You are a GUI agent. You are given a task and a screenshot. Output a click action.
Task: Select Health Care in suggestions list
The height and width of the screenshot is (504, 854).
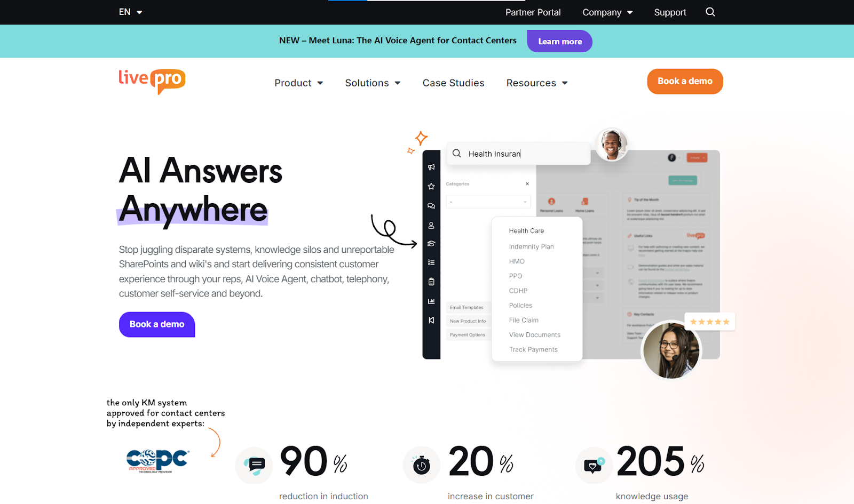click(x=526, y=231)
